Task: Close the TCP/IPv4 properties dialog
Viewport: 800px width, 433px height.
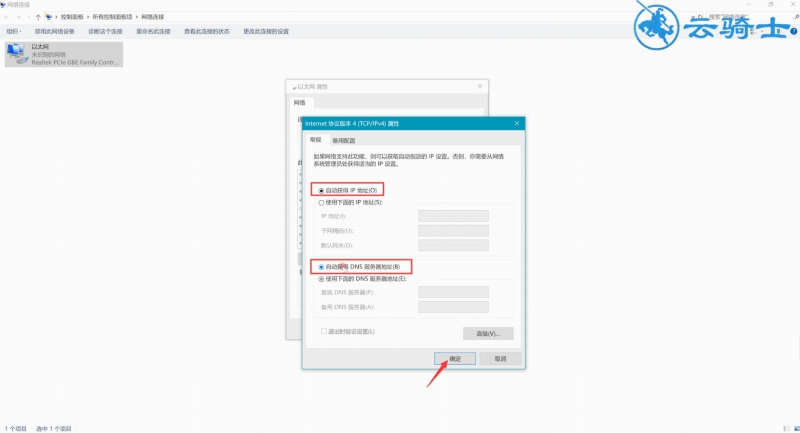Action: coord(516,123)
